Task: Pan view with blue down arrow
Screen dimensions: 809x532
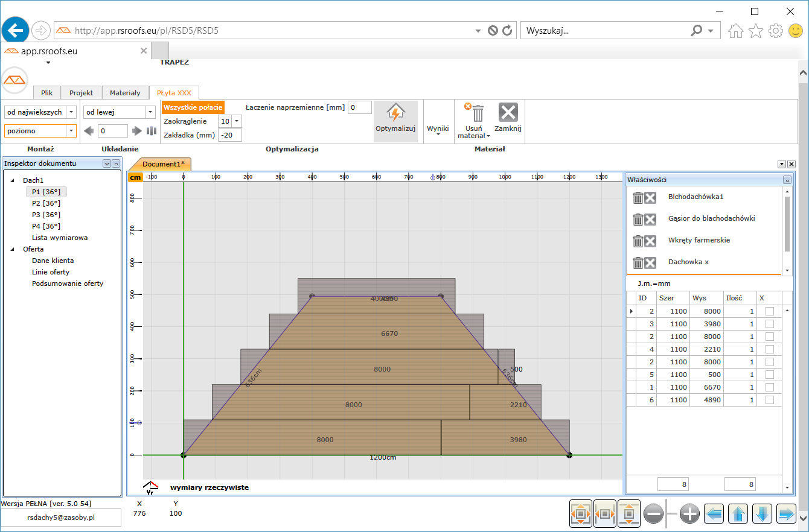Action: click(x=762, y=514)
